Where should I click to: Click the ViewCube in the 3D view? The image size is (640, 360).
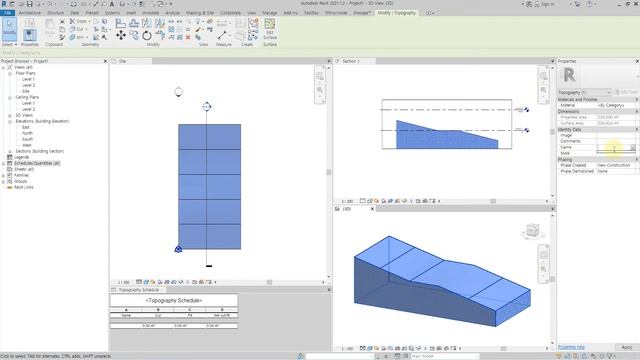click(x=532, y=231)
